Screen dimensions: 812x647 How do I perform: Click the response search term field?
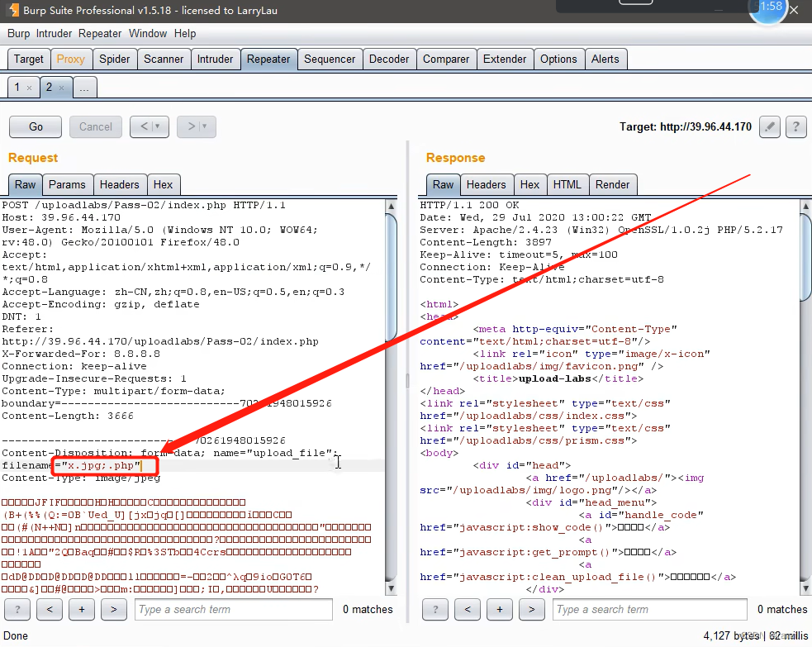pyautogui.click(x=650, y=609)
